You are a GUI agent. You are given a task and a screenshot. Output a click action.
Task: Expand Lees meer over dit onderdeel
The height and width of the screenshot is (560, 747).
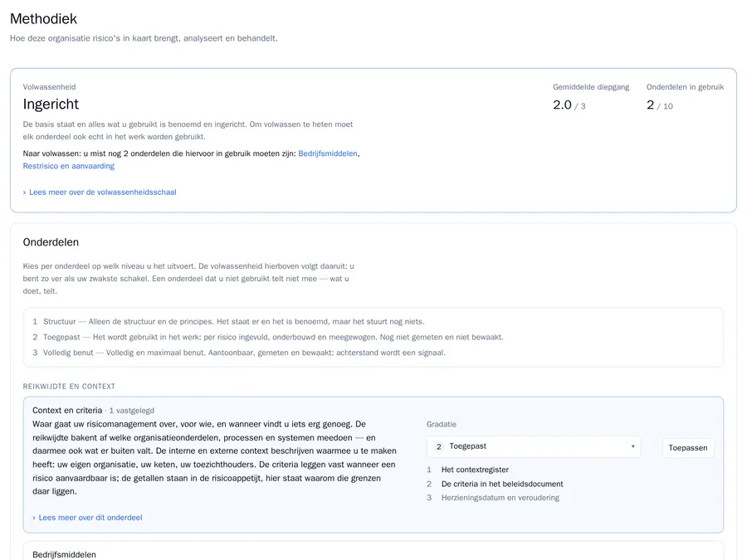(x=87, y=517)
